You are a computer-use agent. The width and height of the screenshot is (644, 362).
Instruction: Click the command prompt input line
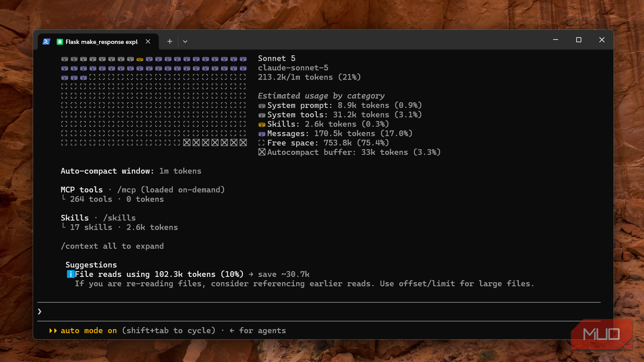319,312
